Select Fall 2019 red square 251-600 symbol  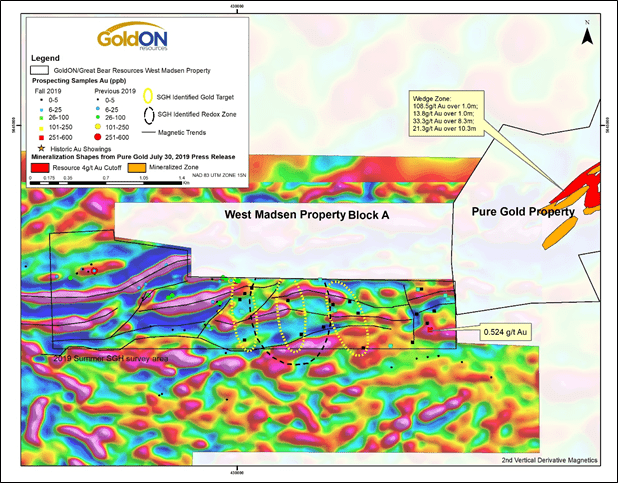coord(41,138)
